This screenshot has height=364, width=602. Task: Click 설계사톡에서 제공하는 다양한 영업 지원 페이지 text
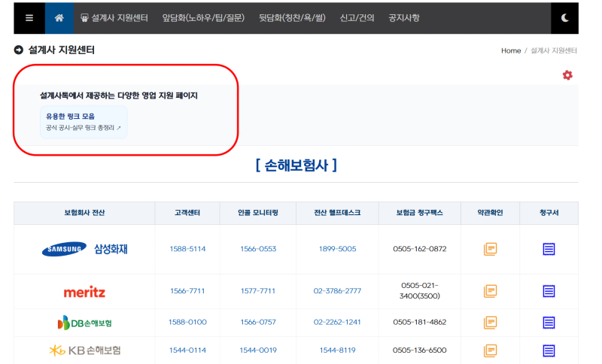click(119, 96)
